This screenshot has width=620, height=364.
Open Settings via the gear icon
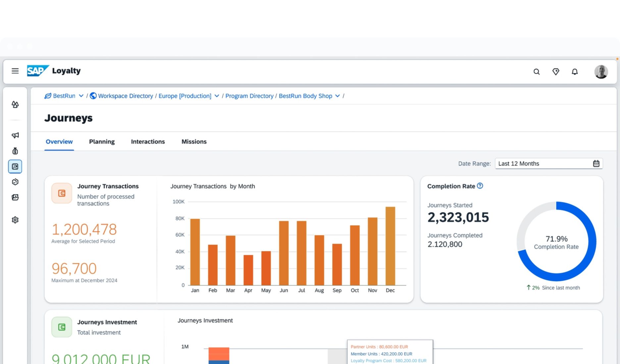(15, 220)
